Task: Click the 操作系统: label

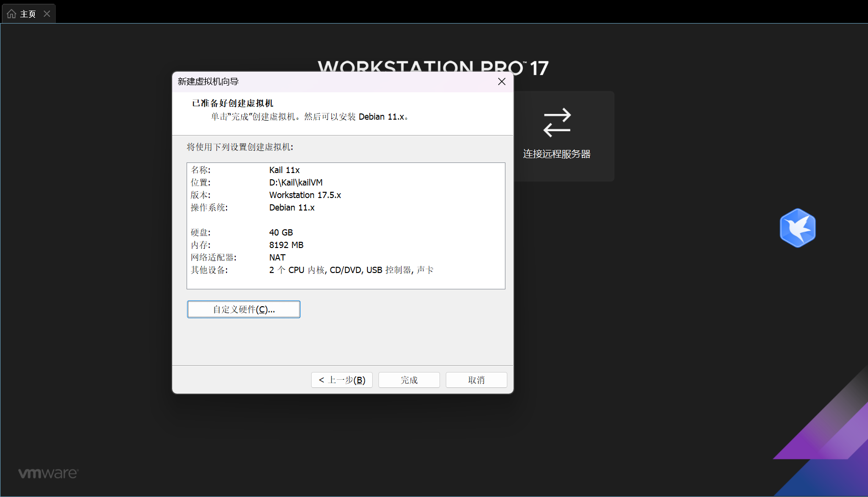Action: tap(209, 208)
